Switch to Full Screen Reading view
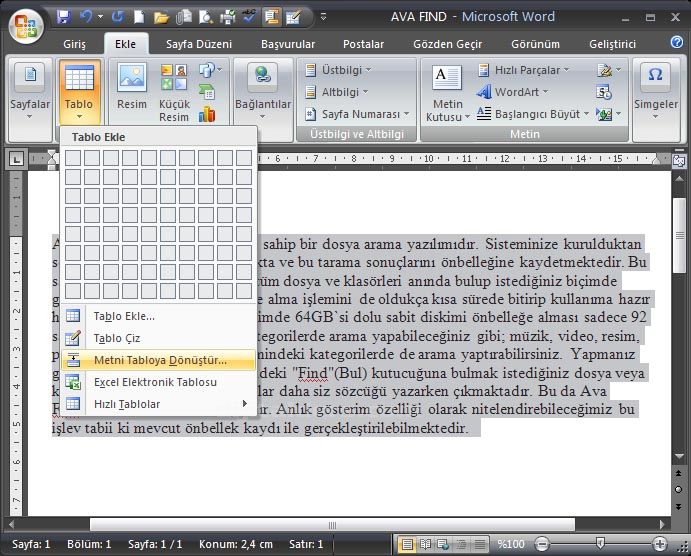This screenshot has height=556, width=691. pyautogui.click(x=425, y=545)
